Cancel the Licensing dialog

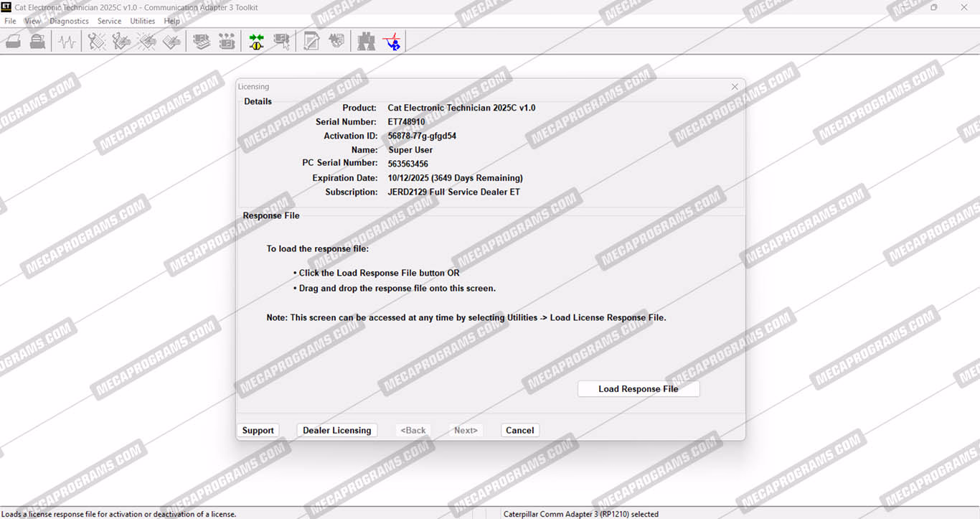pyautogui.click(x=519, y=431)
